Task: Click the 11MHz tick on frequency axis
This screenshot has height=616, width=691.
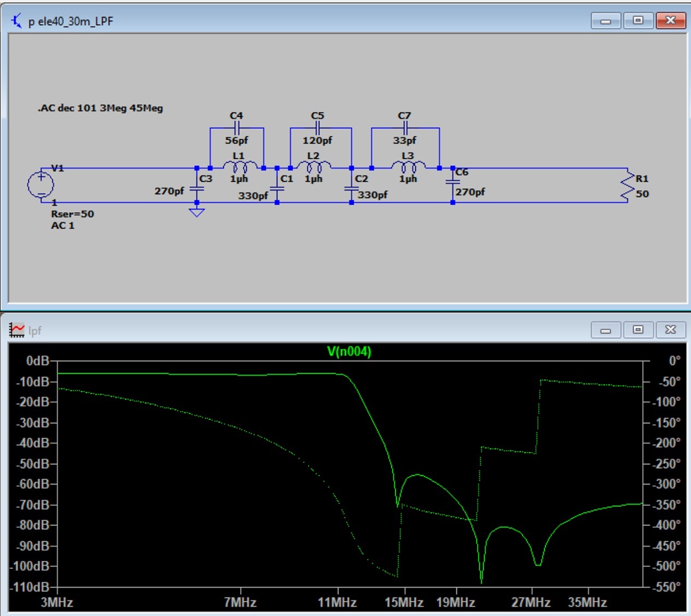Action: click(337, 602)
